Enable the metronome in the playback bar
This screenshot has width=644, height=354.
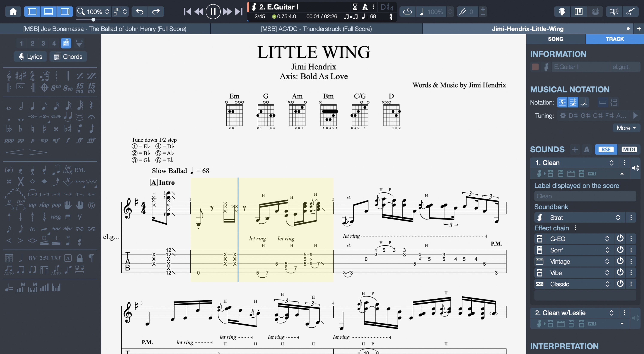(365, 7)
